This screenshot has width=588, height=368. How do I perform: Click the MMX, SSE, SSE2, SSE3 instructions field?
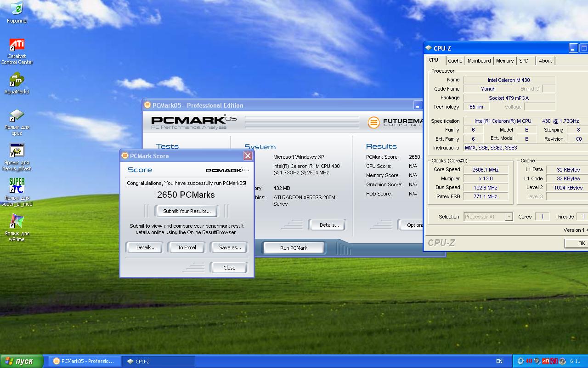[526, 148]
